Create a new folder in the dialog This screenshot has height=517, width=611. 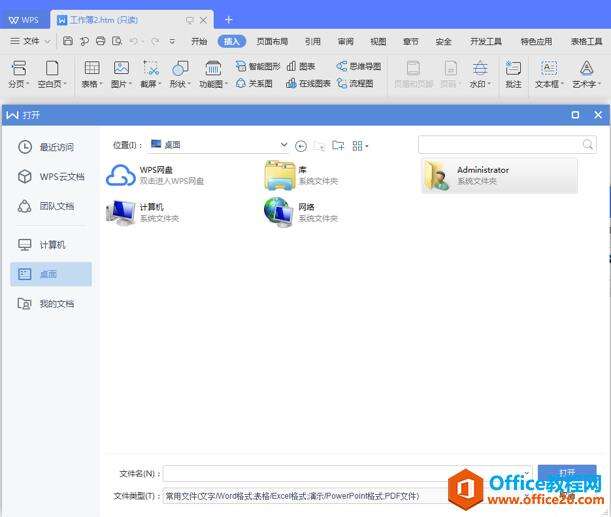click(x=338, y=145)
